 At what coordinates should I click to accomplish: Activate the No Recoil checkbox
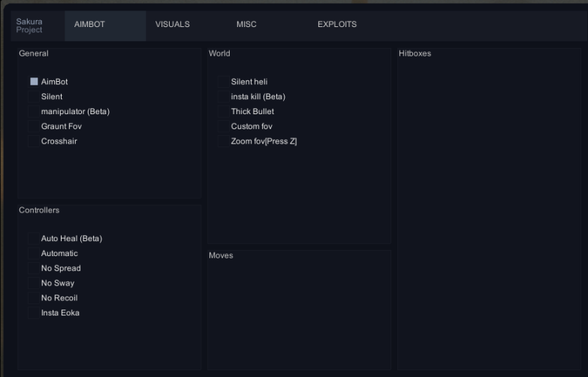[x=34, y=298]
